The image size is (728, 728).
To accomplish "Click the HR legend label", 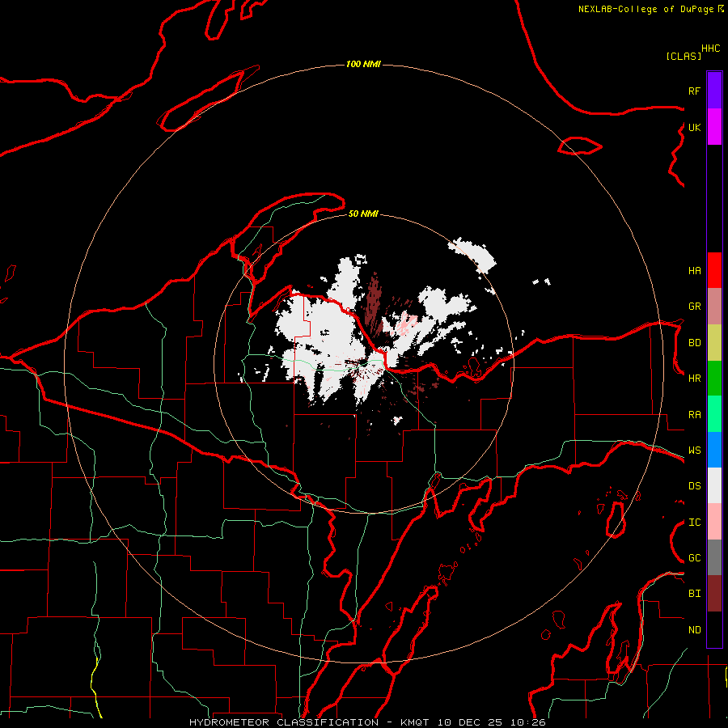I will [694, 379].
